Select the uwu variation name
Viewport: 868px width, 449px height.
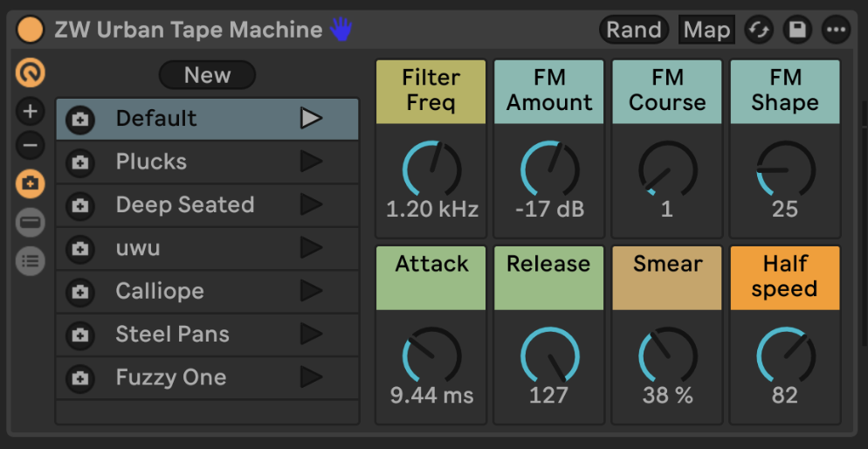[138, 248]
